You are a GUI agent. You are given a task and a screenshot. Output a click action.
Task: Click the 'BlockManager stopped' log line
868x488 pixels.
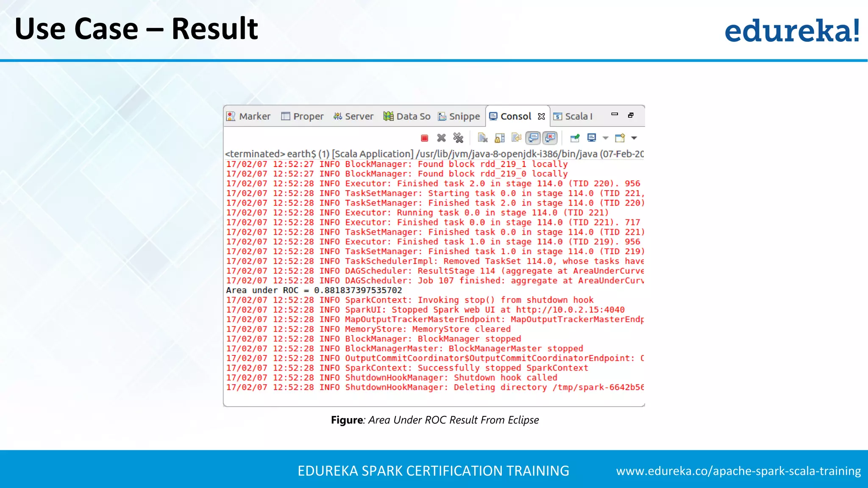pyautogui.click(x=373, y=339)
